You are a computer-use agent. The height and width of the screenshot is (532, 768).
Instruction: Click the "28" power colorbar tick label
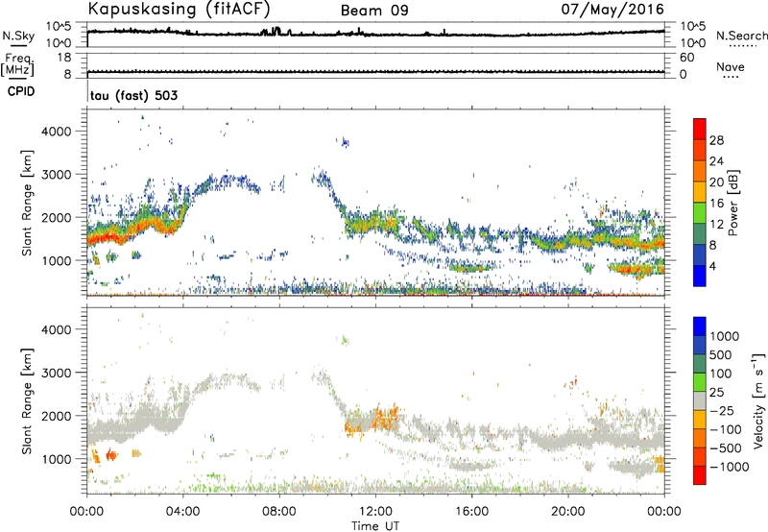pyautogui.click(x=716, y=140)
